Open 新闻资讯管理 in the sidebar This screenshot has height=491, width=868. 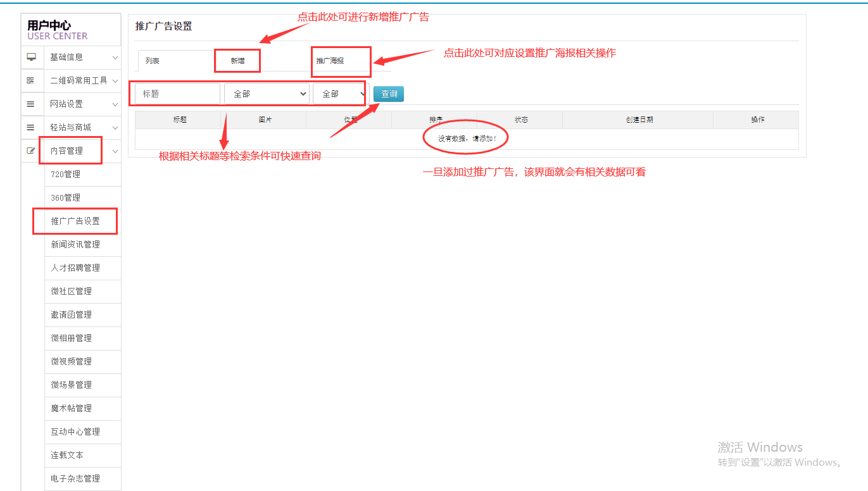tap(75, 244)
